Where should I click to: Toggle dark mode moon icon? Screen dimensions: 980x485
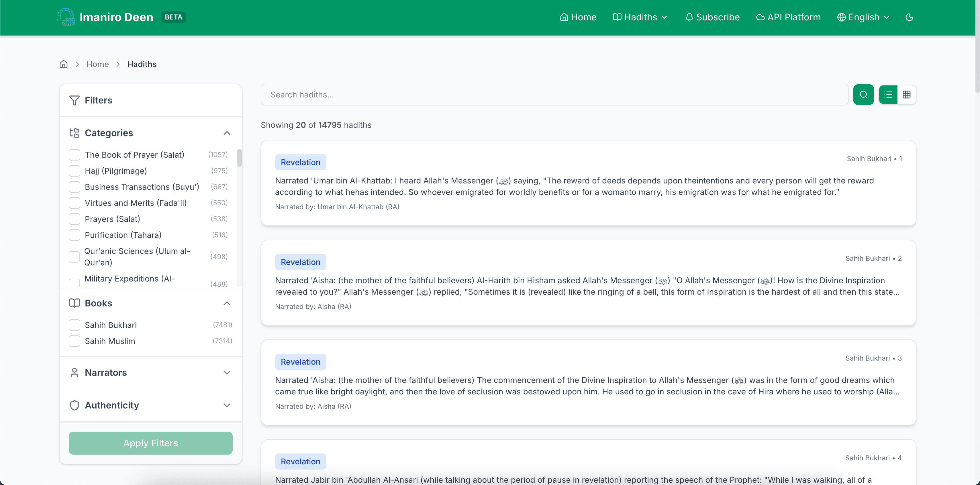click(x=909, y=17)
